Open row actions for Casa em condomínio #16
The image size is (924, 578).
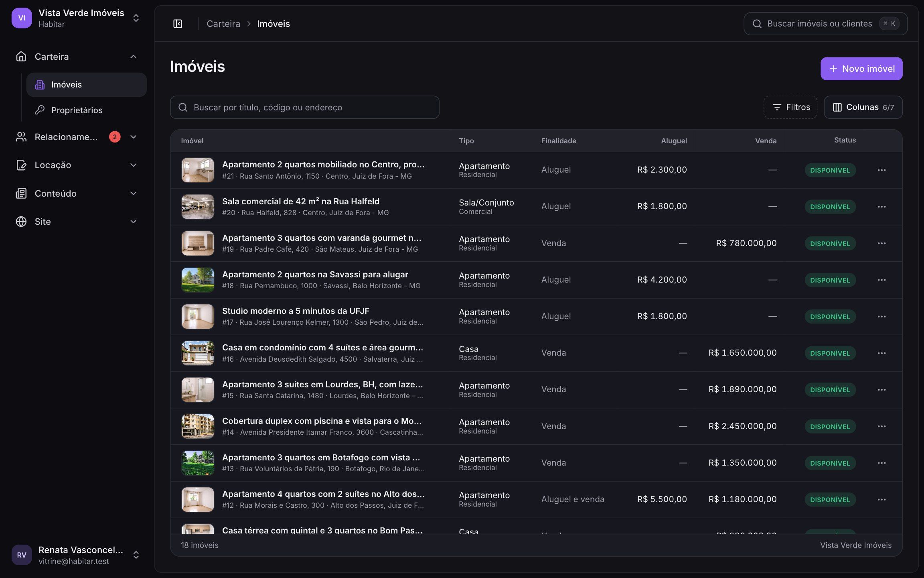pos(881,353)
